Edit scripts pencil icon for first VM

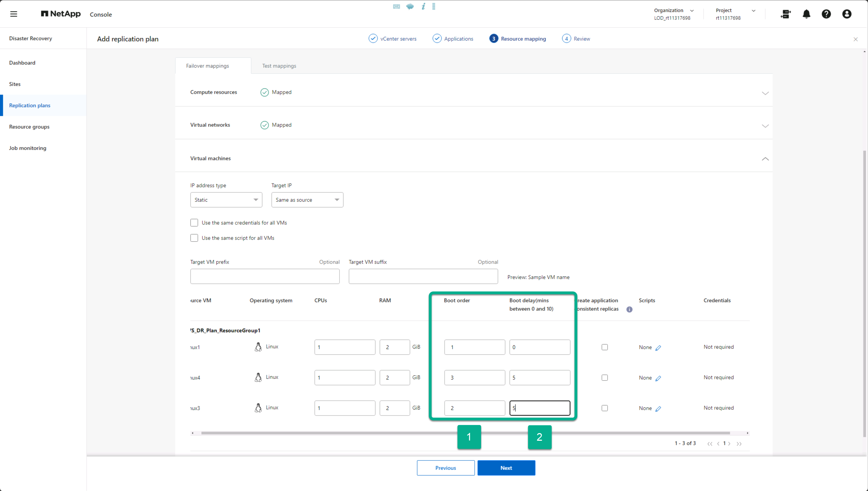[x=658, y=348]
